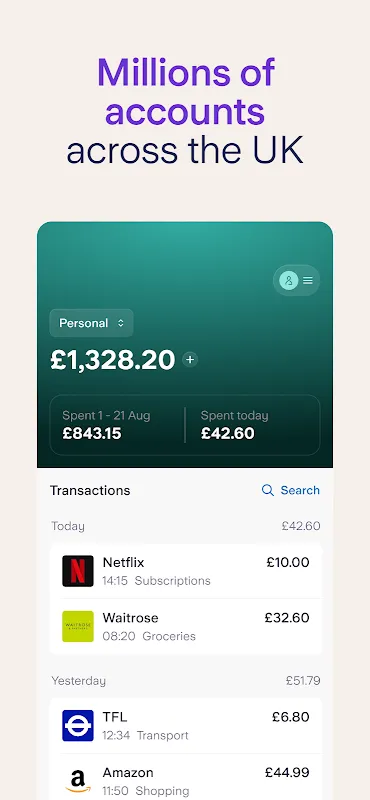Image resolution: width=370 pixels, height=800 pixels.
Task: Tap the Amazon logo icon
Action: [x=78, y=781]
